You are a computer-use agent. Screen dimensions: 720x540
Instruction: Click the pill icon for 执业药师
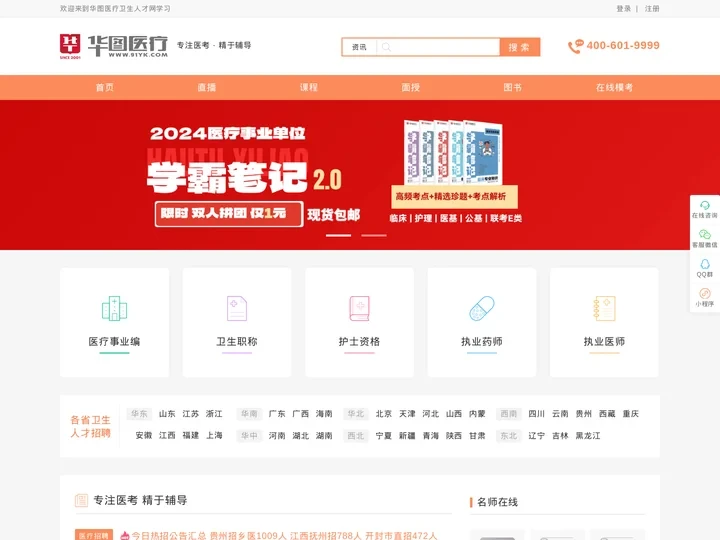pos(482,308)
